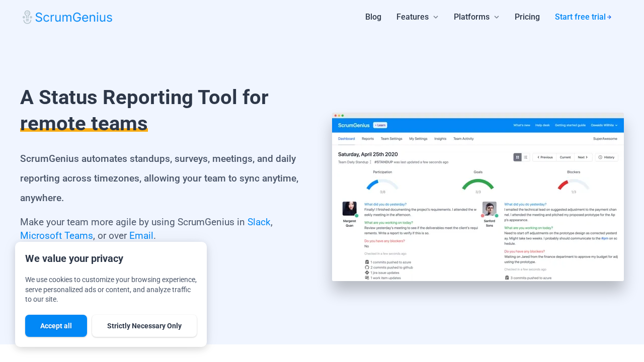
Task: Click the arrow beside Start free trial
Action: [609, 17]
